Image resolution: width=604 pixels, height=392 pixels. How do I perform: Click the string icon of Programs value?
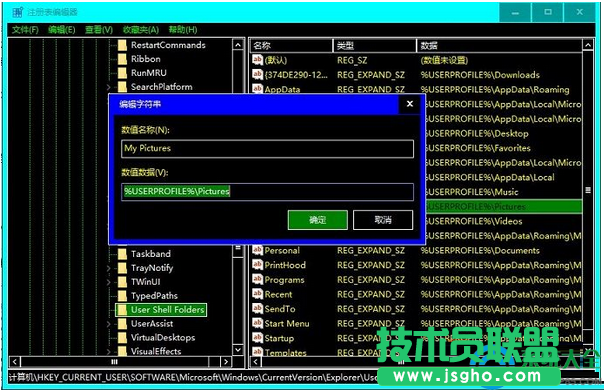(257, 279)
